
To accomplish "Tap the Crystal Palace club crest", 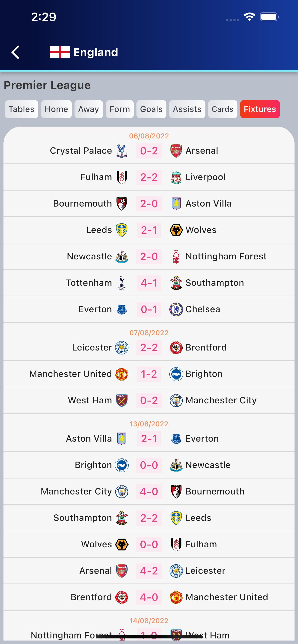I will pyautogui.click(x=122, y=151).
